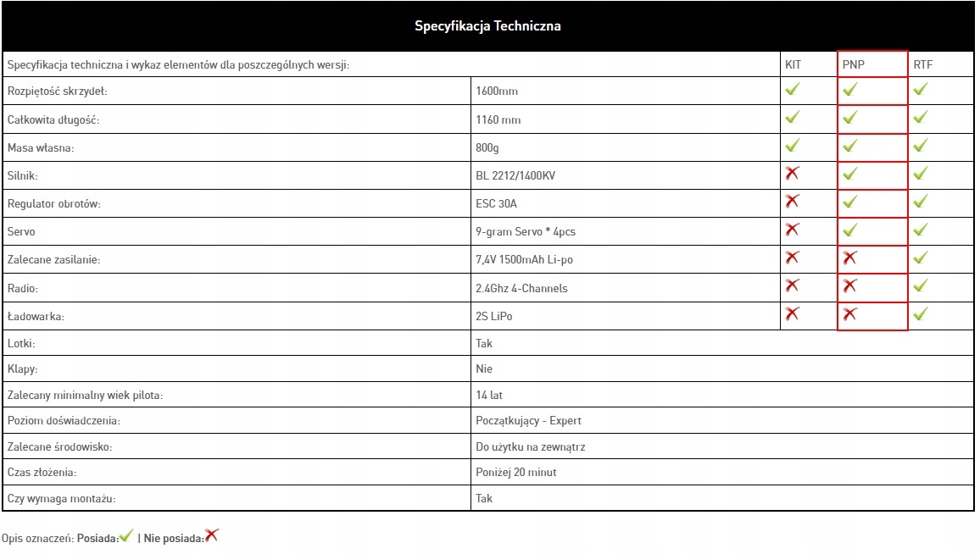Select the RTF column header
This screenshot has width=980, height=554.
pos(922,64)
